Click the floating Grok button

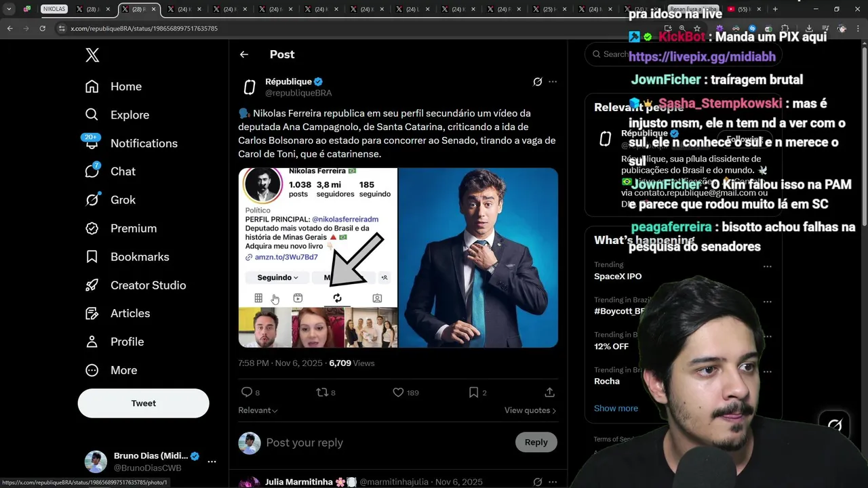(x=835, y=425)
